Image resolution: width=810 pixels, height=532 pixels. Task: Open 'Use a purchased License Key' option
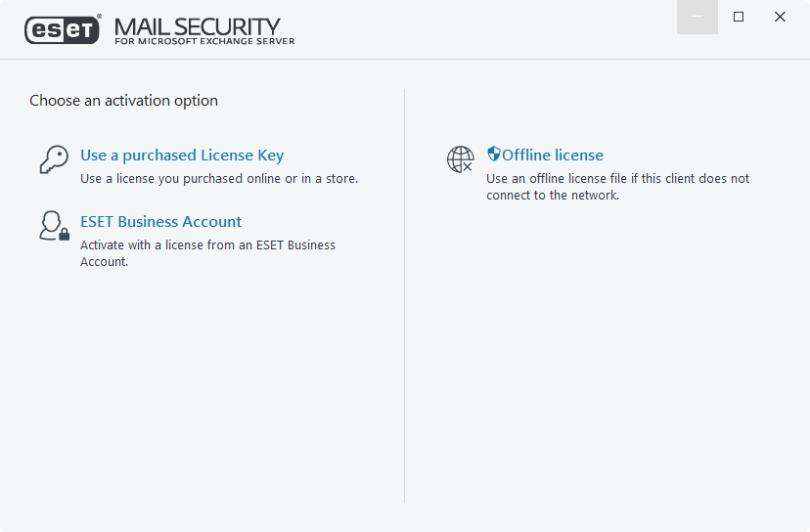(x=182, y=155)
